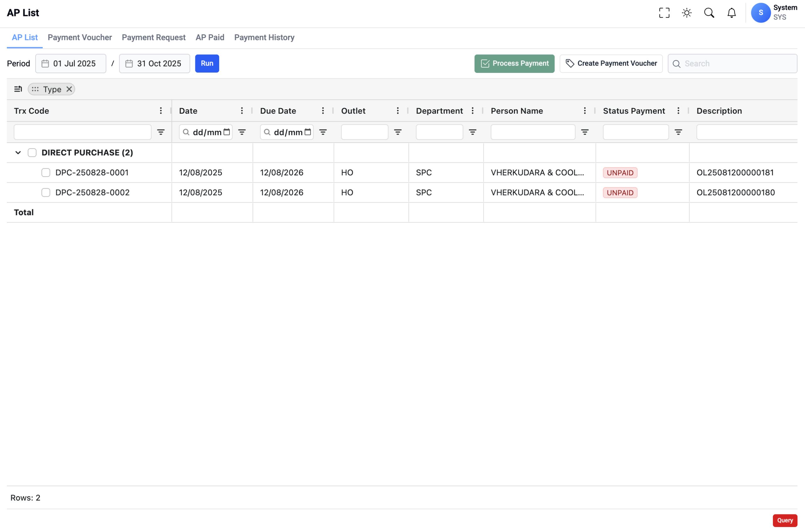Switch theme with the sun icon
Image resolution: width=805 pixels, height=532 pixels.
[x=686, y=13]
